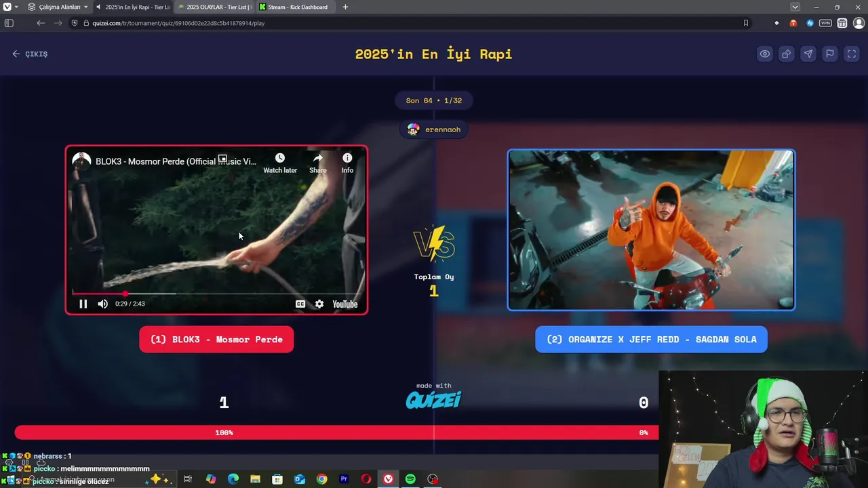Open the video on YouTube via logo
Screen dimensions: 868x488
(344, 304)
